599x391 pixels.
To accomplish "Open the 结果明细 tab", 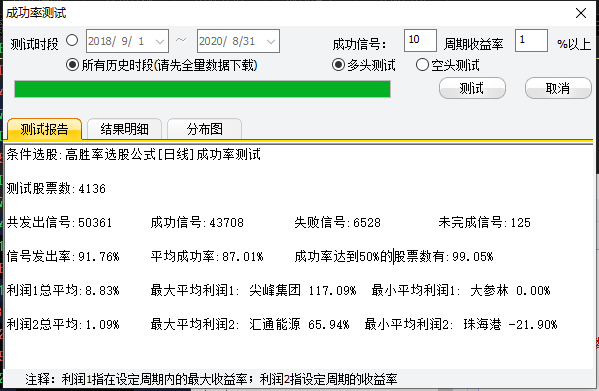I will pyautogui.click(x=125, y=129).
